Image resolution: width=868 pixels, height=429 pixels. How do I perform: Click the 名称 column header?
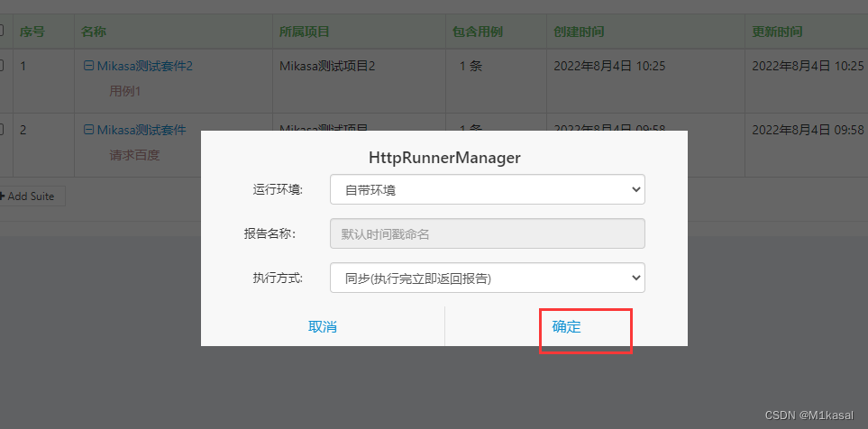pos(93,32)
